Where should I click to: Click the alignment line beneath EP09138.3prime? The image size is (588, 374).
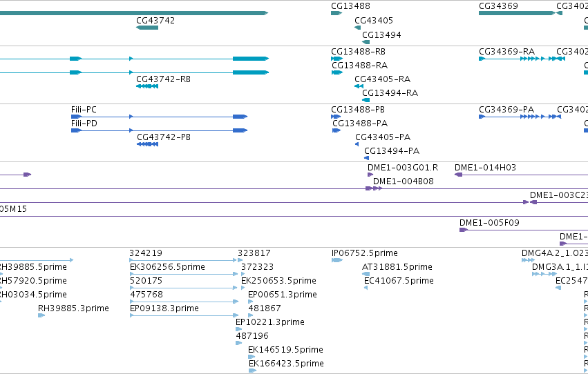click(x=184, y=315)
